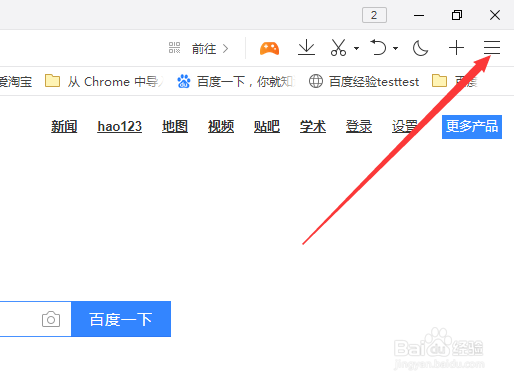Close the browser window
Viewport: 514px width, 383px height.
click(495, 15)
